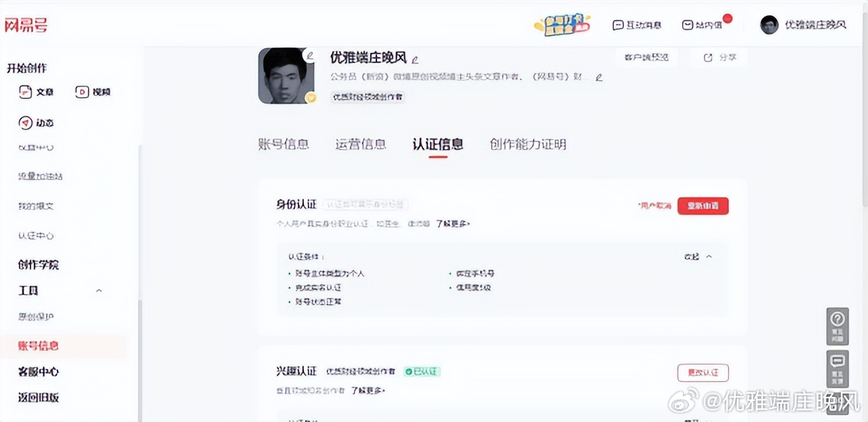This screenshot has height=422, width=868.
Task: Create a new 文章 post
Action: [x=36, y=92]
